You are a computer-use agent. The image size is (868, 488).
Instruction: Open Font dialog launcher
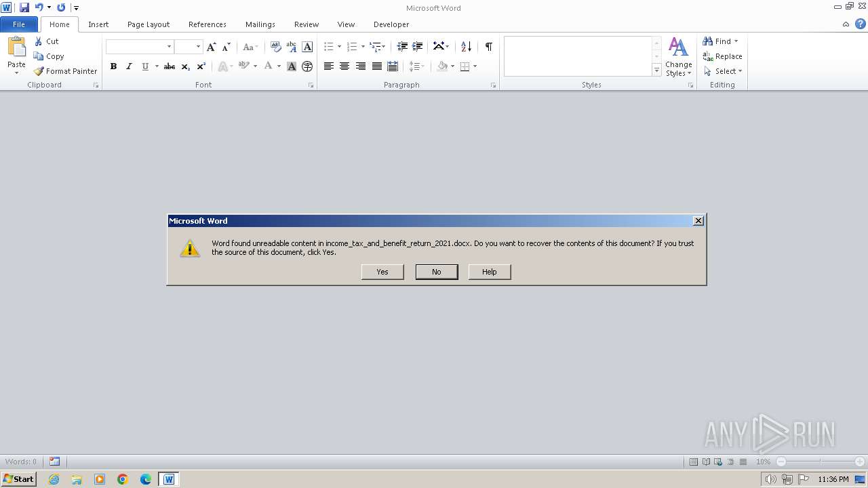coord(311,85)
